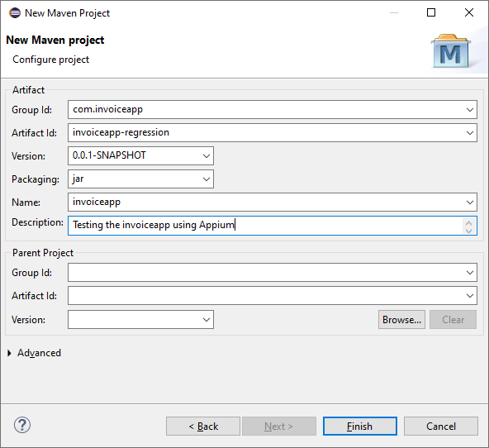Open Parent Project Artifact Id dropdown

click(470, 295)
